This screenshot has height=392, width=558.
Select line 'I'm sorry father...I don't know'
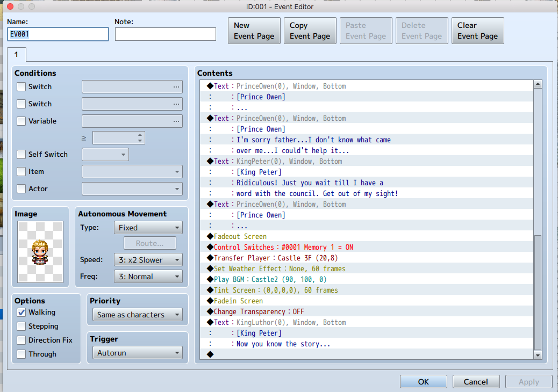[x=367, y=140]
